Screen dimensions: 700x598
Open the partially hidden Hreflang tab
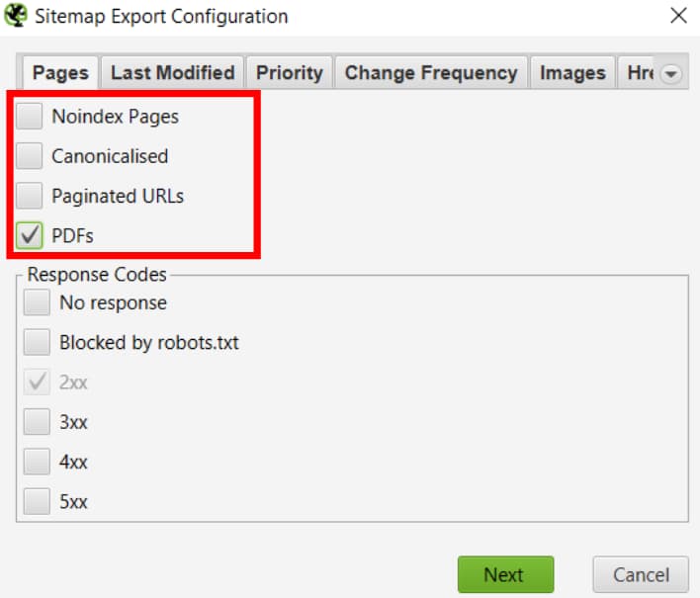(x=639, y=73)
